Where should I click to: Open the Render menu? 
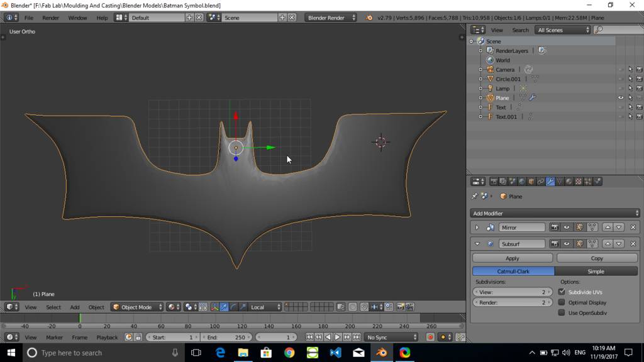[x=50, y=18]
